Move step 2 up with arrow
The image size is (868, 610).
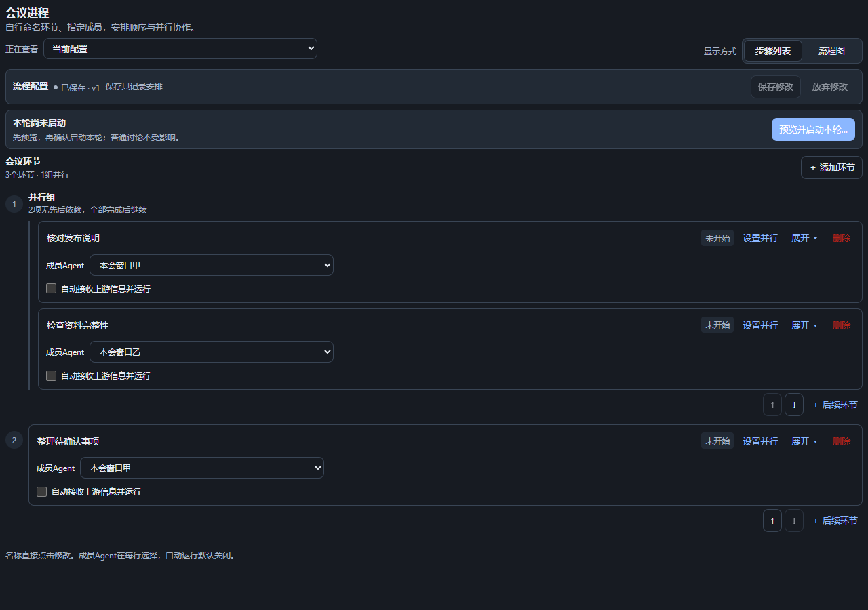772,521
